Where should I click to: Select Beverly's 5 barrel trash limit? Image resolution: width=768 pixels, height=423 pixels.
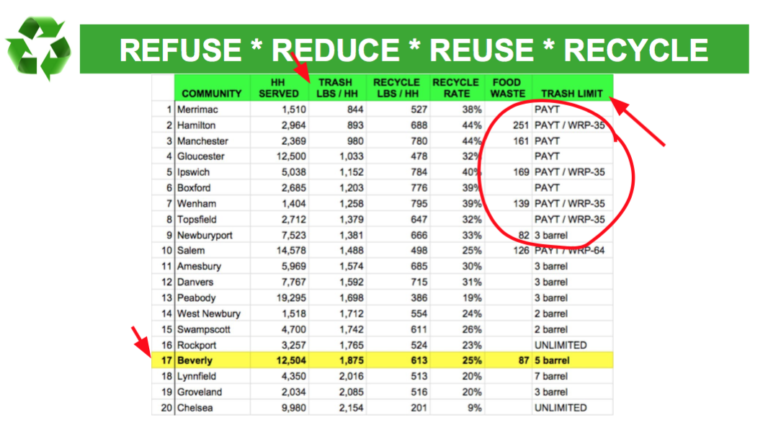tap(552, 360)
